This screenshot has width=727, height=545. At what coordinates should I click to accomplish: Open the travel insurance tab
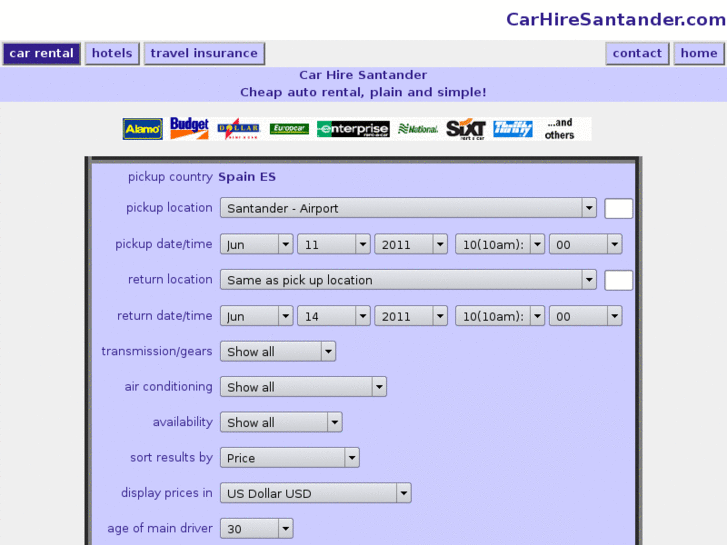pos(204,53)
